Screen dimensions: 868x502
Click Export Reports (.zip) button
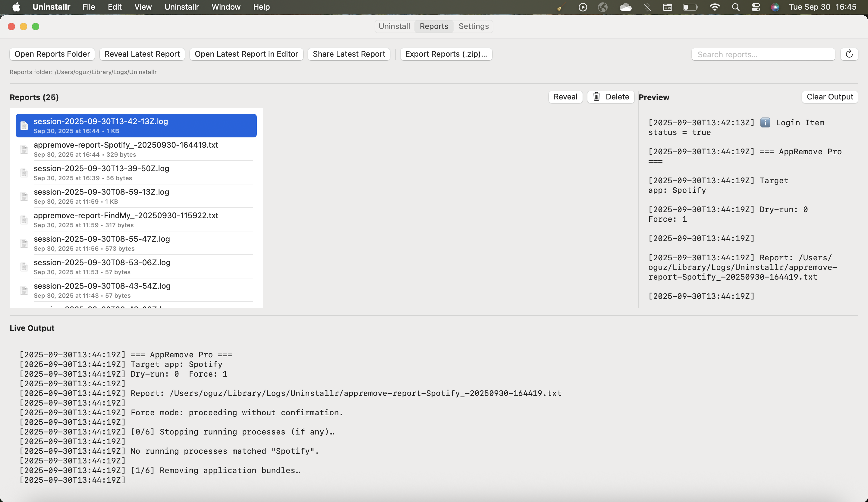click(x=446, y=54)
